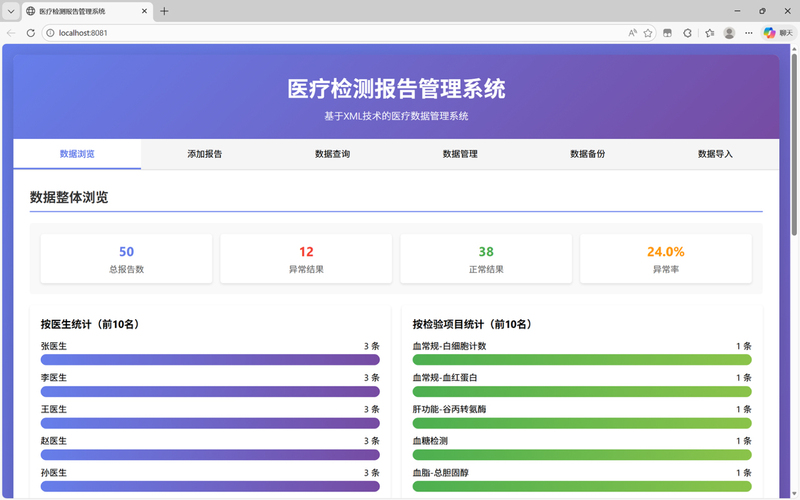Click the 张医生 progress bar
The image size is (800, 500).
tap(210, 360)
